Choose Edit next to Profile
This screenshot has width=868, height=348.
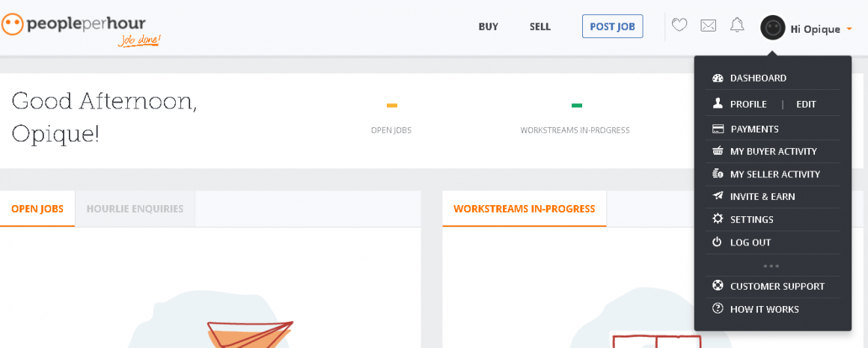click(806, 104)
